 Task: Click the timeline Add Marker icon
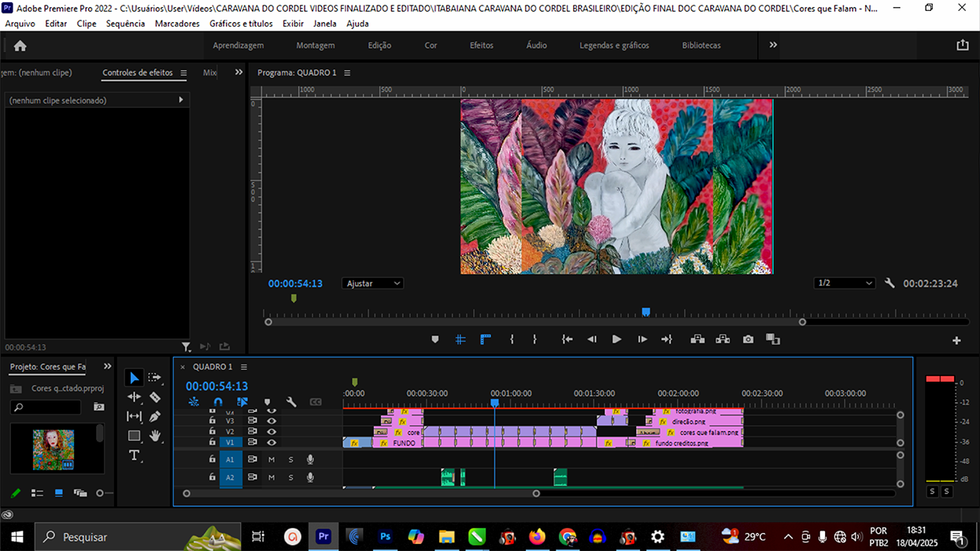[x=267, y=402]
